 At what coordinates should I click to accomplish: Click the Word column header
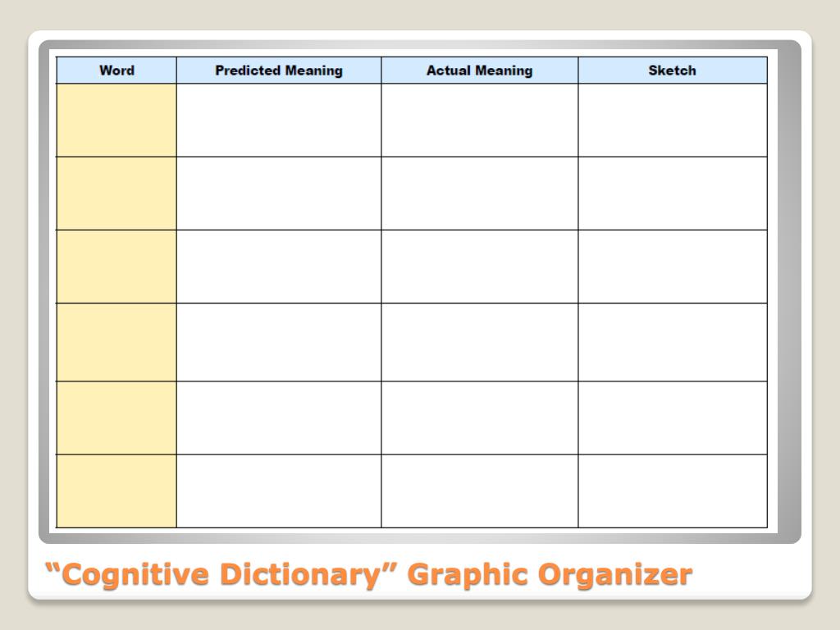click(116, 71)
